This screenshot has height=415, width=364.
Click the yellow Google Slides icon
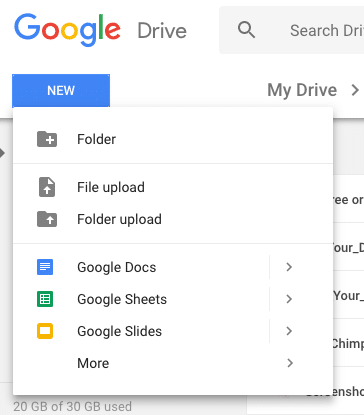(45, 331)
